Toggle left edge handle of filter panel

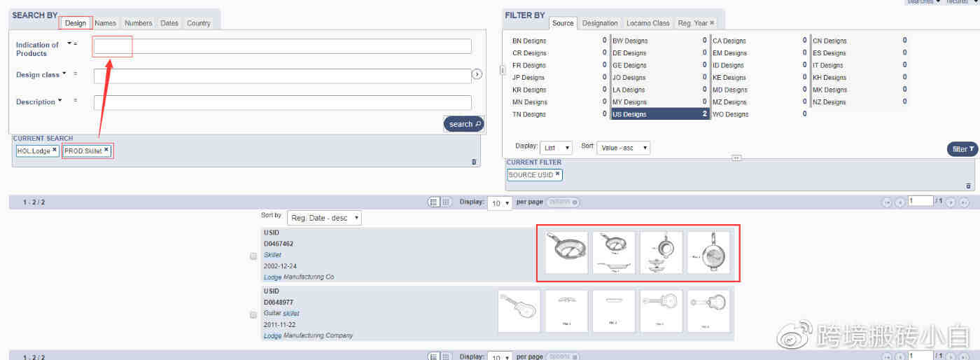click(502, 70)
